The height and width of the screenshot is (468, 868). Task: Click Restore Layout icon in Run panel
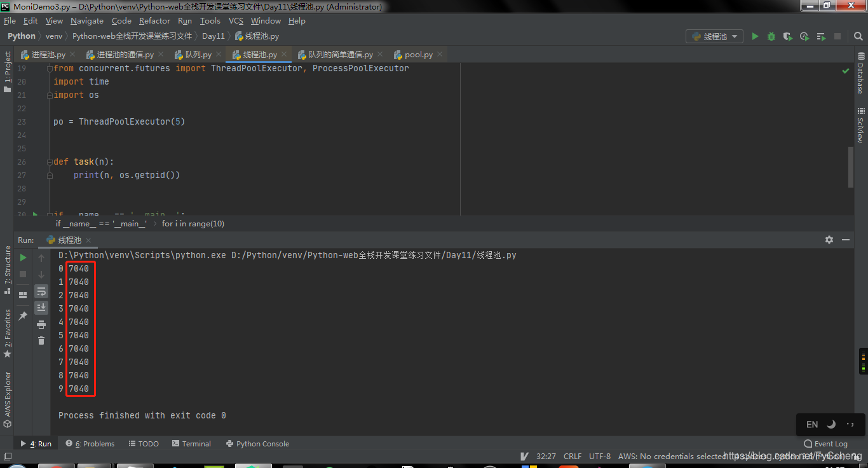(23, 295)
